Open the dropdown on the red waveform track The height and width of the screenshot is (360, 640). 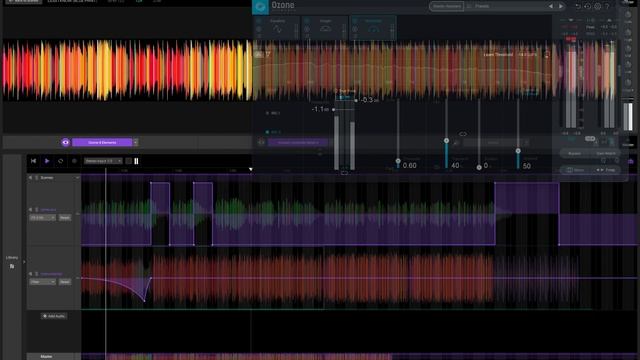tap(42, 282)
